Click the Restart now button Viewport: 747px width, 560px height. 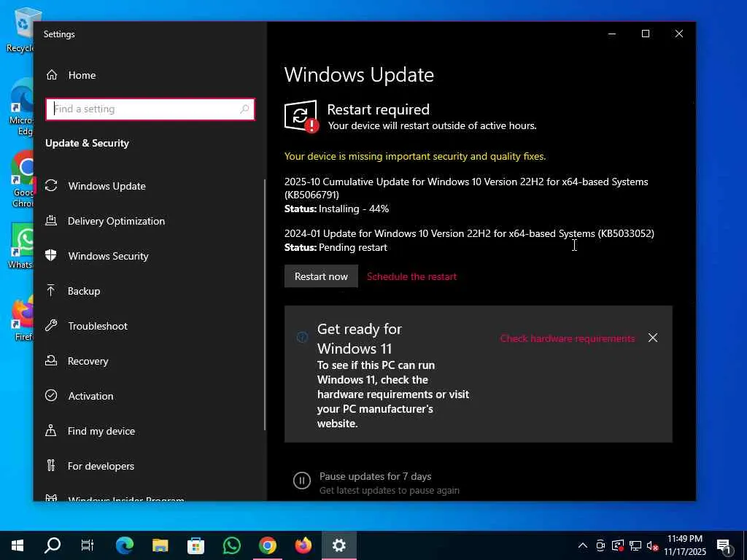click(321, 276)
